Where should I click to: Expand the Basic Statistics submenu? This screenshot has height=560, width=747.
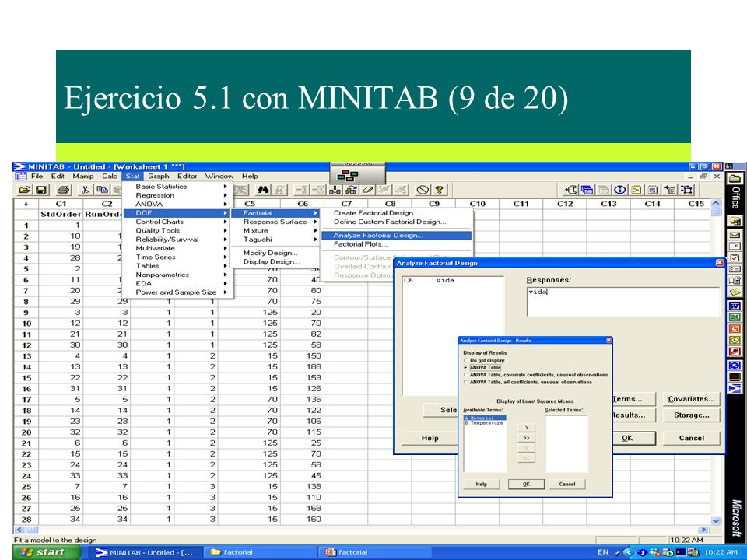177,187
